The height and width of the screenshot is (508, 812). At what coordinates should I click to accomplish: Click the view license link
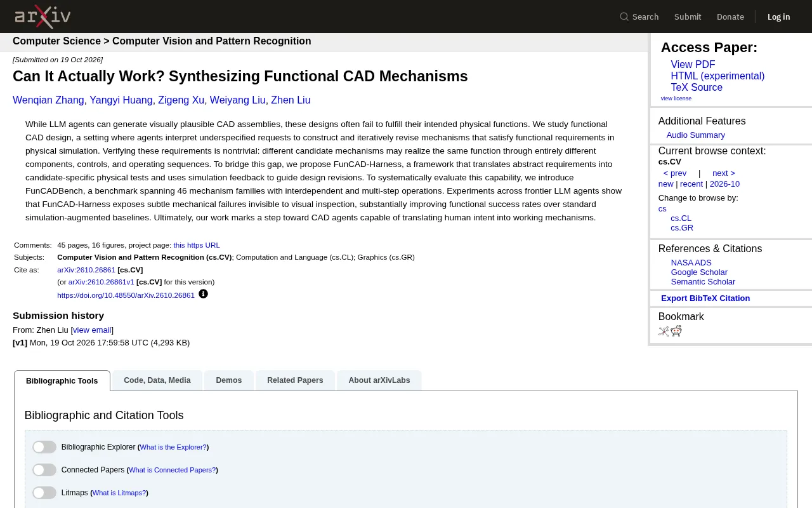(676, 98)
